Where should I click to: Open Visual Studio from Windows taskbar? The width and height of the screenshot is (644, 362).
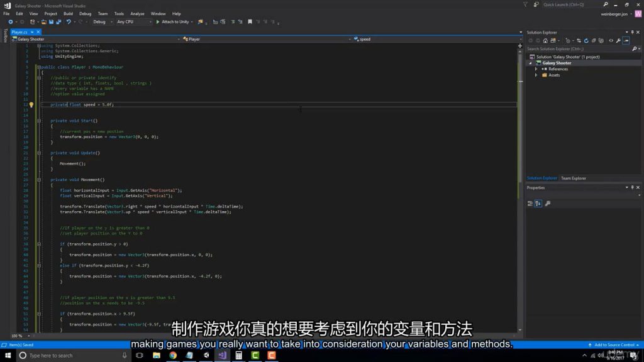click(222, 355)
